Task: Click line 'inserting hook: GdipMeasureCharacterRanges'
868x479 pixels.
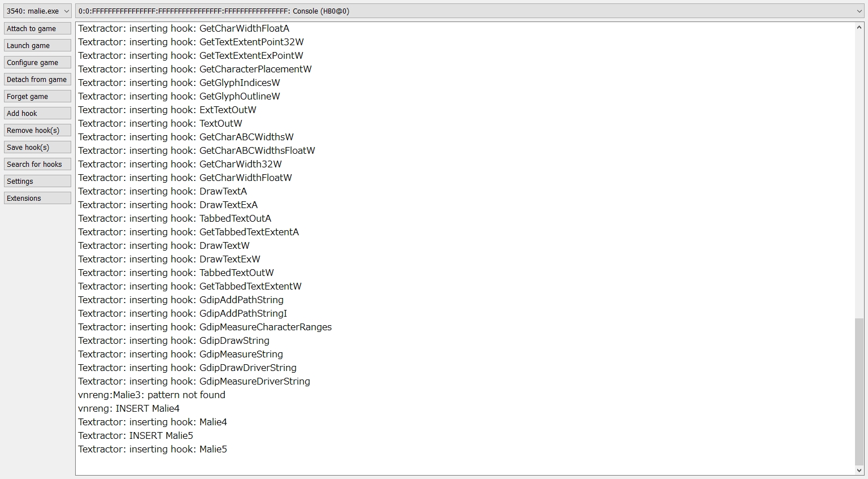Action: pyautogui.click(x=205, y=327)
